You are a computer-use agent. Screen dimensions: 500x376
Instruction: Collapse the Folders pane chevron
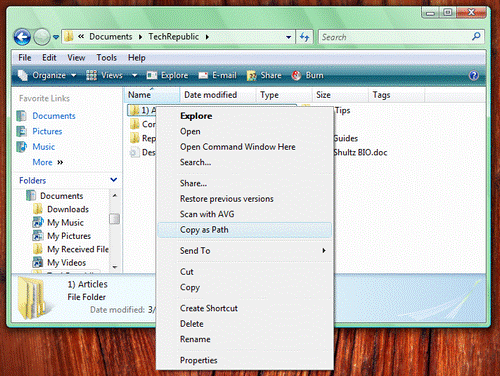click(x=114, y=180)
